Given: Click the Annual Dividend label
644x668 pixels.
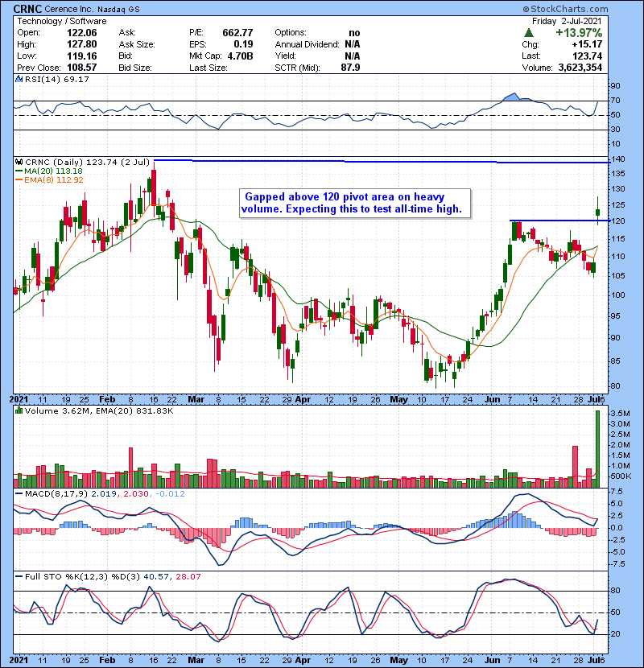Looking at the screenshot, I should (x=307, y=44).
